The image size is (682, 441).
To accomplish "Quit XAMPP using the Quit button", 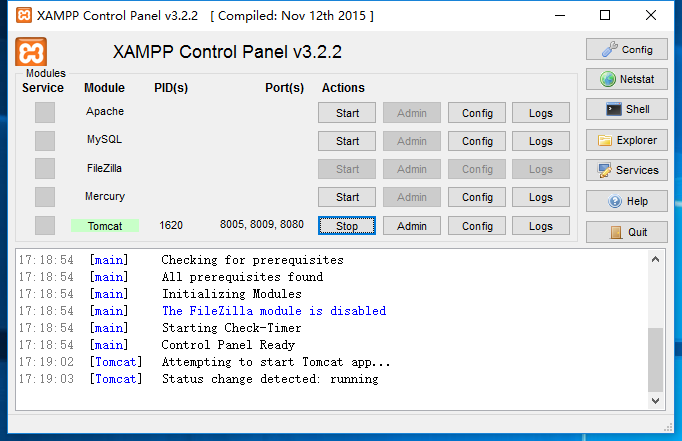I will pyautogui.click(x=626, y=232).
